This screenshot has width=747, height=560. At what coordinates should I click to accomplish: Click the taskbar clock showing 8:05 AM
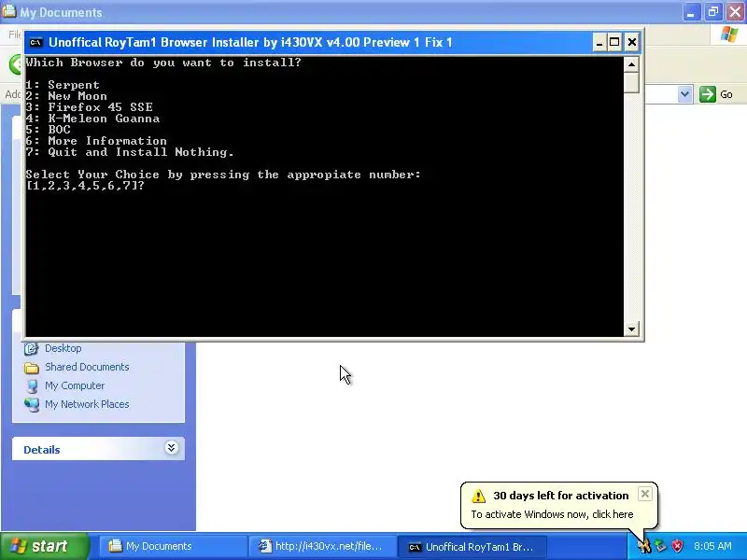712,546
